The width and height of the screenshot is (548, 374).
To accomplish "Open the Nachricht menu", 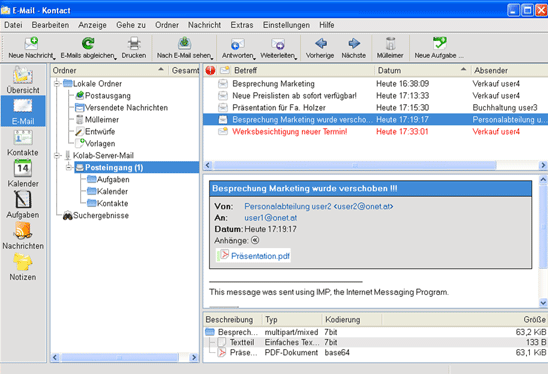I will [204, 25].
